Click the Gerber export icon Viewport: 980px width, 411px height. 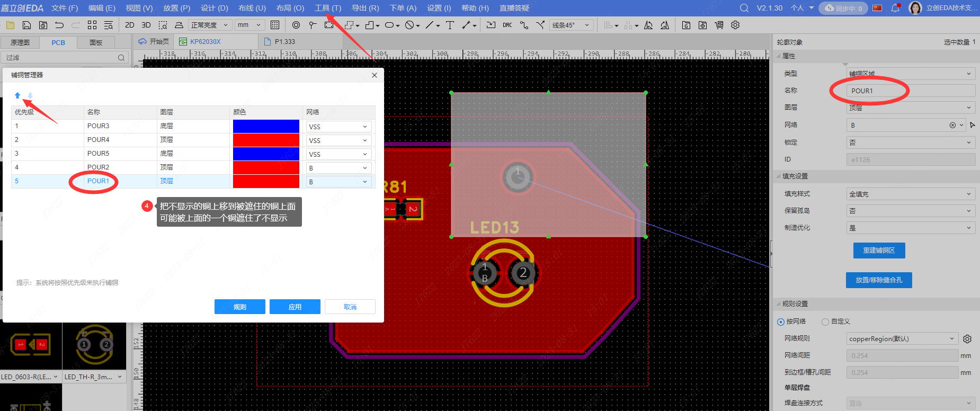[686, 25]
